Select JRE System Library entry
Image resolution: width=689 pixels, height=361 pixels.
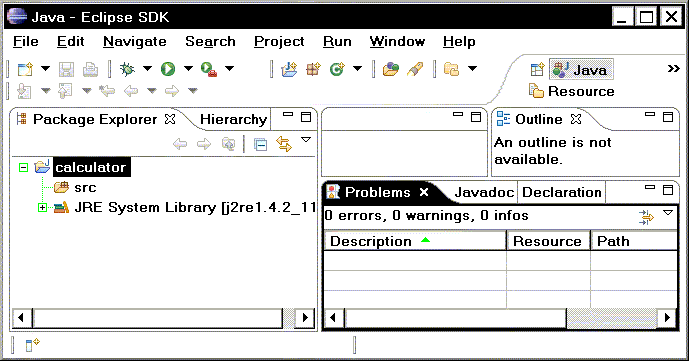[x=195, y=207]
